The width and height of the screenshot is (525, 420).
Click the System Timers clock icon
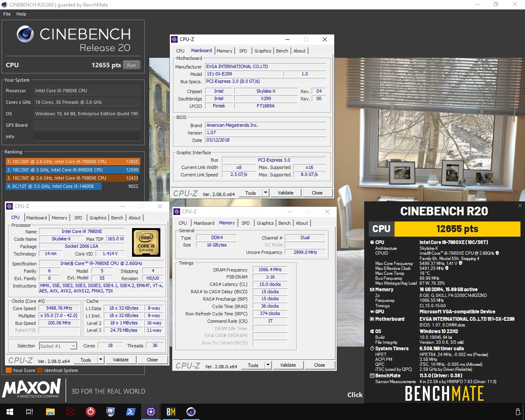tap(372, 349)
